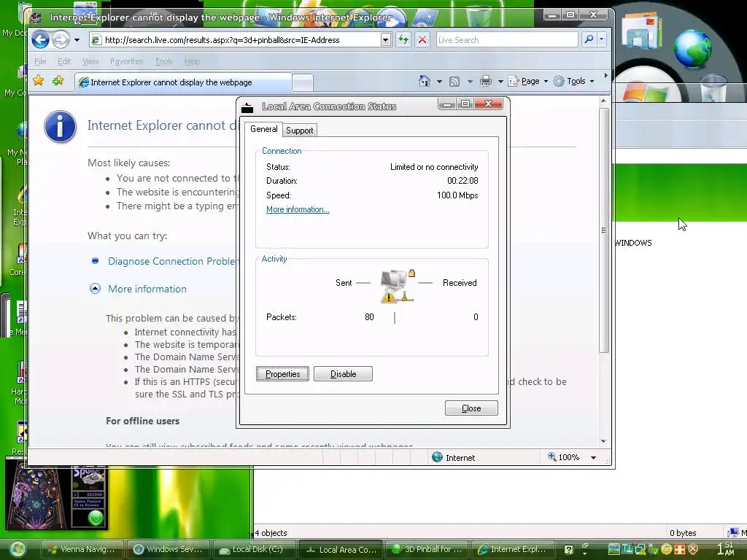Select the 'Internet Explorer cannot display' tab

click(x=183, y=82)
